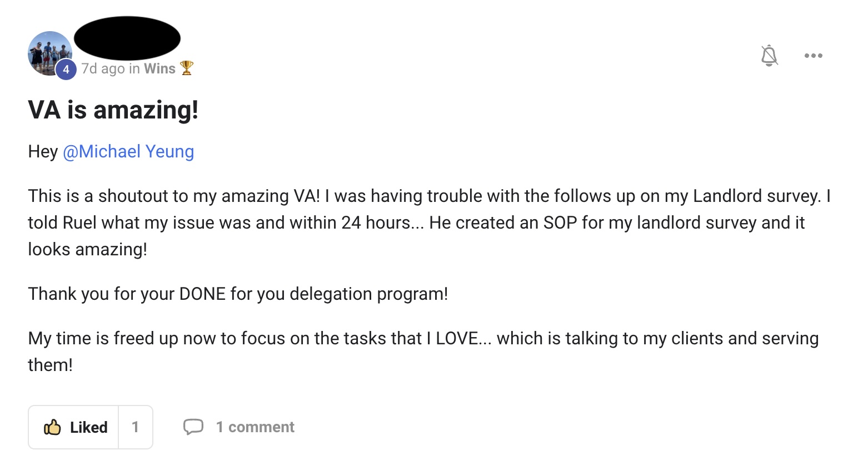868x455 pixels.
Task: Click the Liked label to unlike
Action: 88,427
